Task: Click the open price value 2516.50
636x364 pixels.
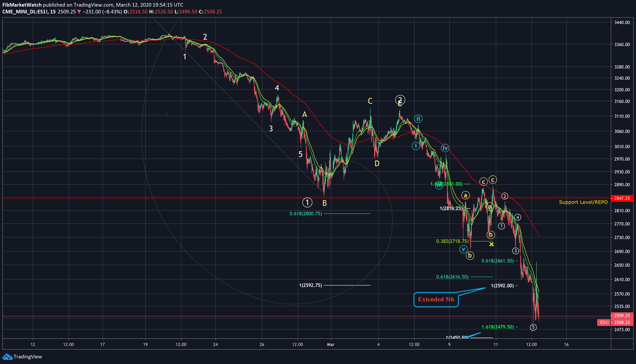Action: [139, 12]
